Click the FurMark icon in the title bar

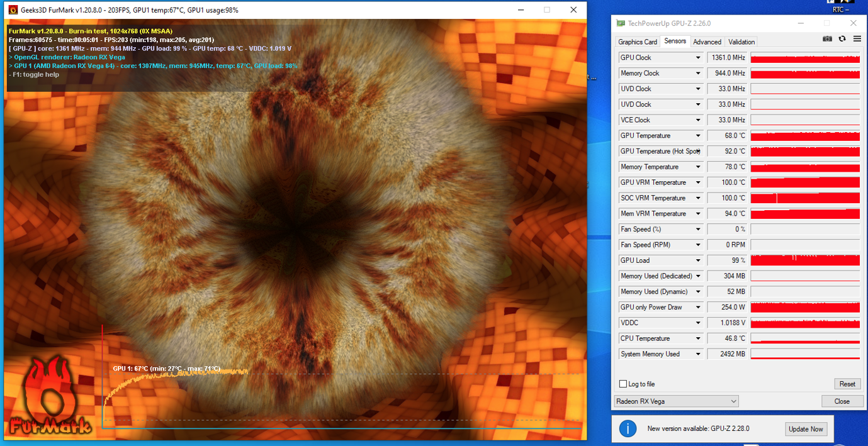[x=13, y=10]
